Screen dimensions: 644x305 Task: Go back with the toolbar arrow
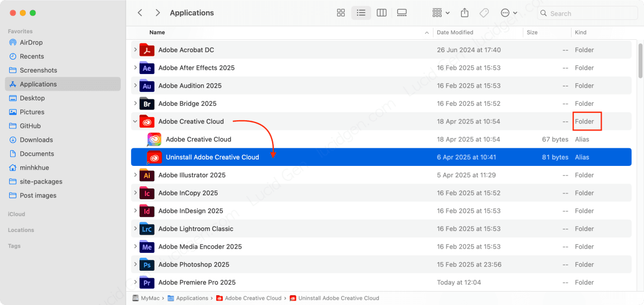(x=140, y=13)
